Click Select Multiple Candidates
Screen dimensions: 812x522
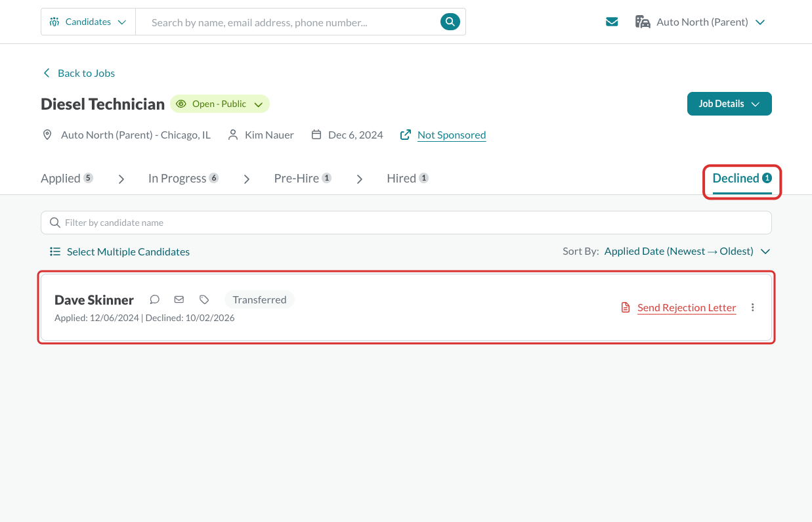[119, 251]
